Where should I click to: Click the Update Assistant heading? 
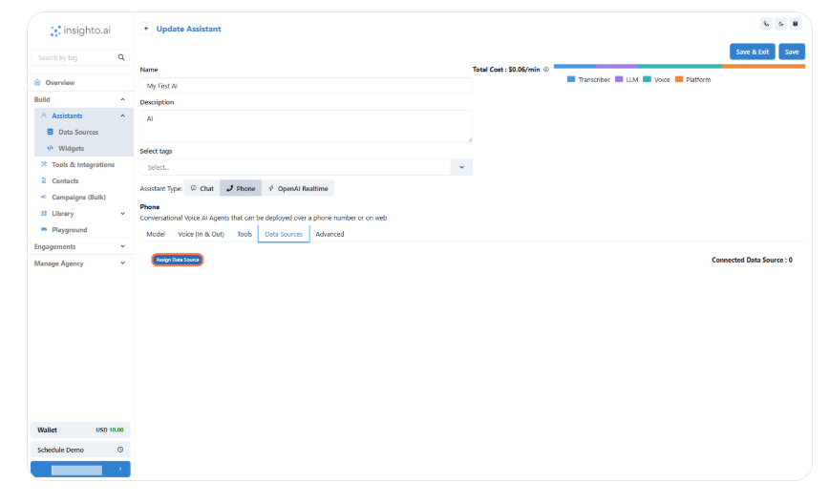(x=189, y=29)
